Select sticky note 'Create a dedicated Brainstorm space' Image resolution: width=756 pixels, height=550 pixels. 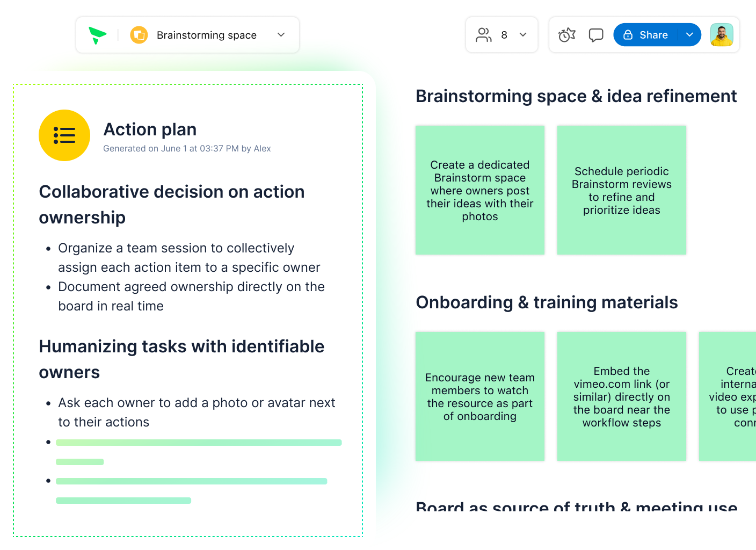click(x=480, y=190)
